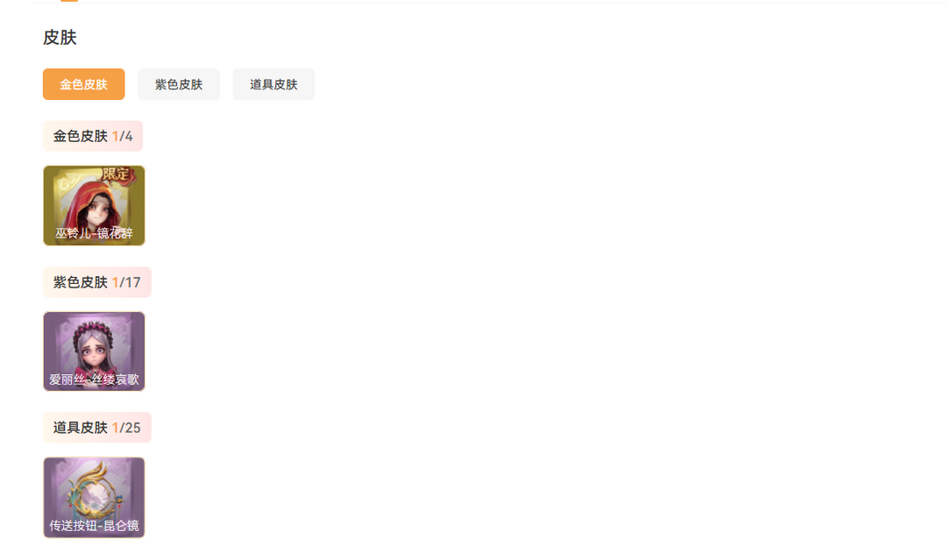Click the 道具皮肤 1/25 section label
Viewport: 947px width, 560px height.
click(x=96, y=428)
